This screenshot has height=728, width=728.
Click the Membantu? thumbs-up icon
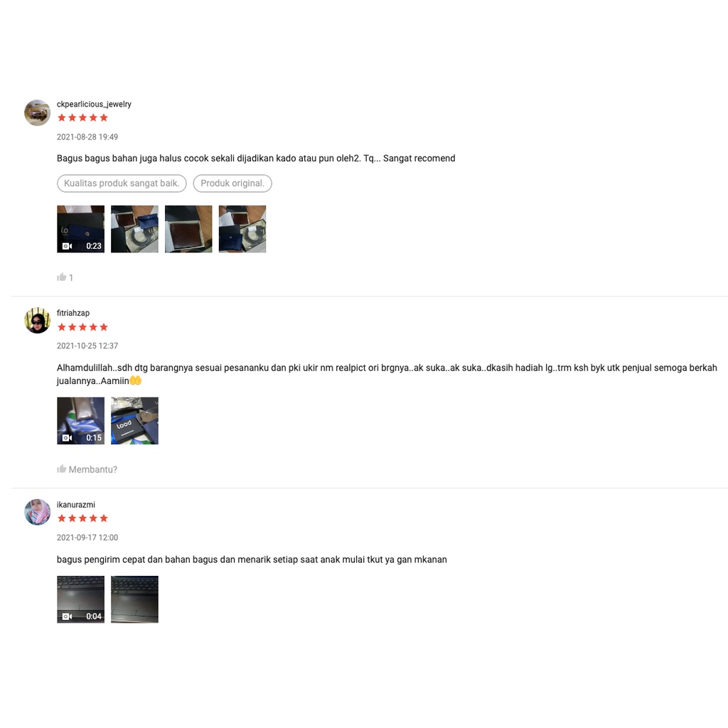pos(61,469)
